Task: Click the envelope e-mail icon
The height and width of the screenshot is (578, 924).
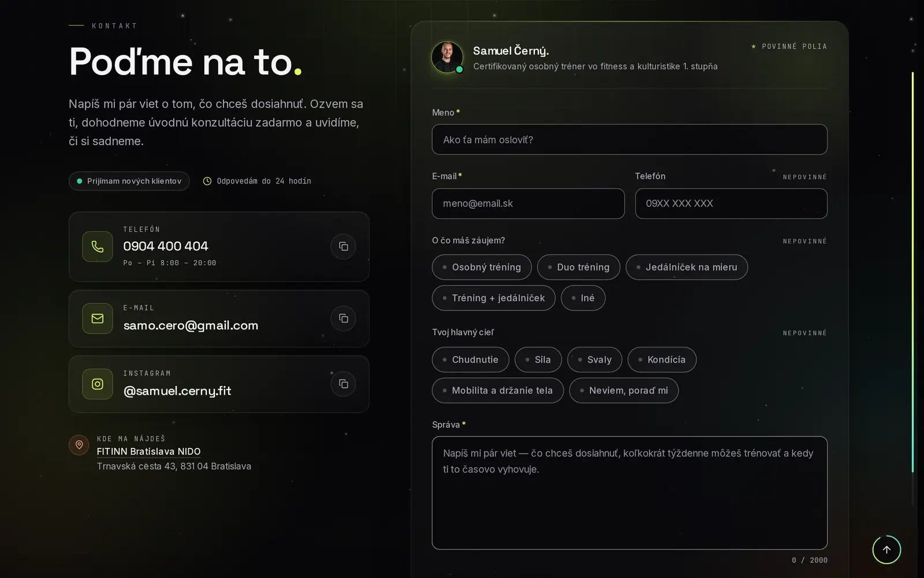Action: tap(98, 318)
